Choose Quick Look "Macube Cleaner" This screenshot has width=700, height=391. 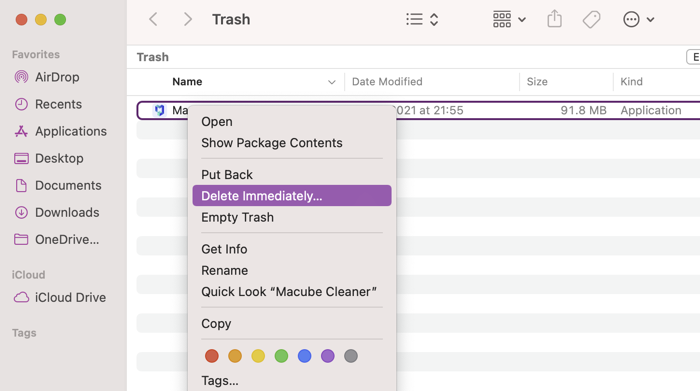click(292, 291)
